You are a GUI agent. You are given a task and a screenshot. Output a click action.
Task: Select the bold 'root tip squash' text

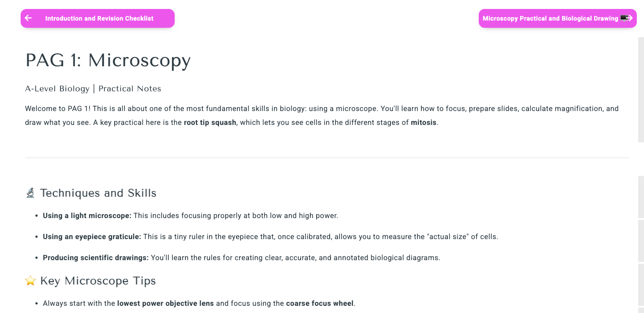click(210, 122)
